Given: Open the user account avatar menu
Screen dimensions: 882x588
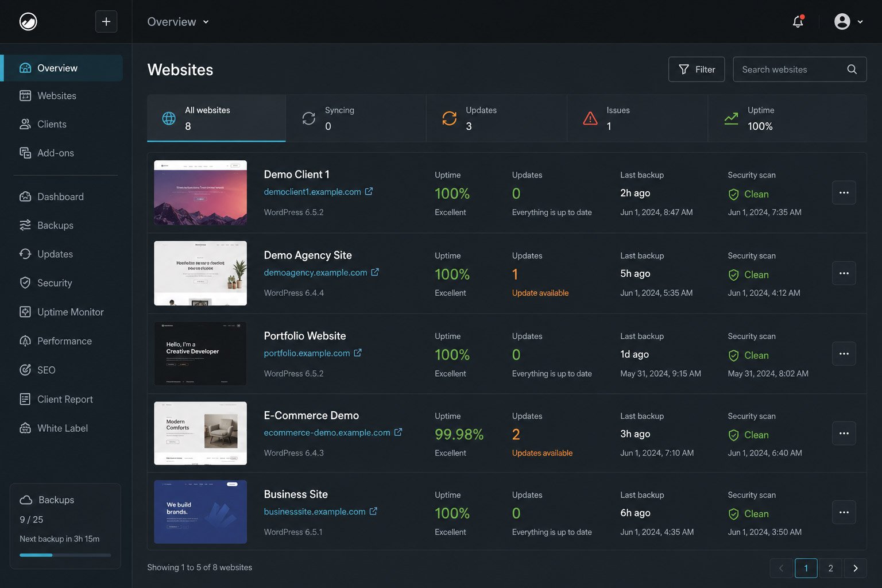Looking at the screenshot, I should point(842,22).
